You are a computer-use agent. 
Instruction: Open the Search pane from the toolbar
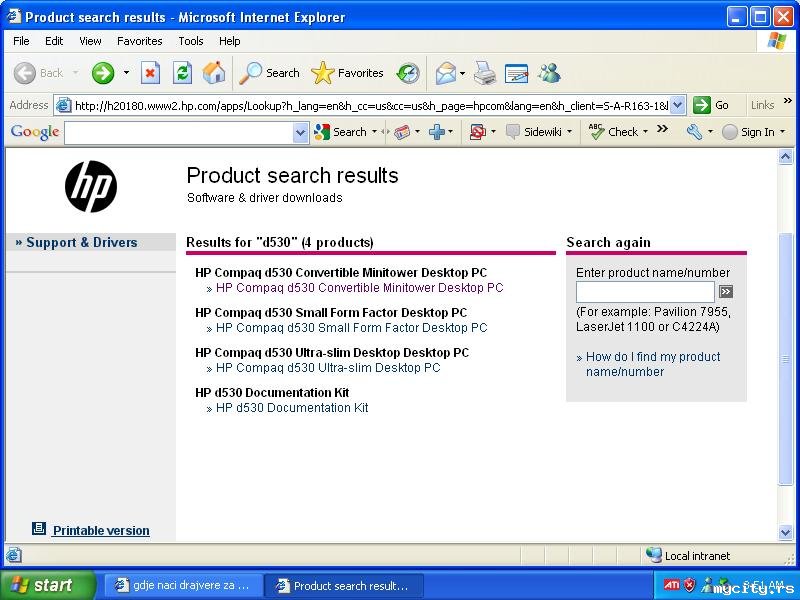(270, 73)
